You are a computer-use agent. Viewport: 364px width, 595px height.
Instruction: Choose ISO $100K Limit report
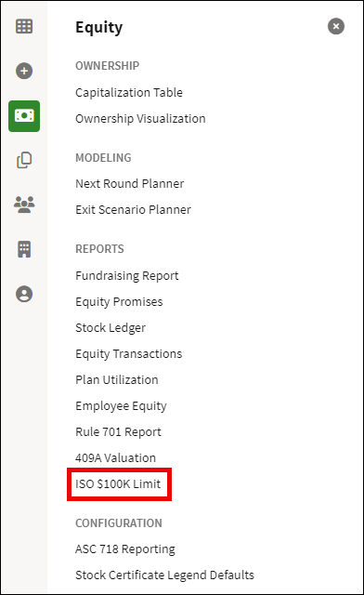[118, 484]
